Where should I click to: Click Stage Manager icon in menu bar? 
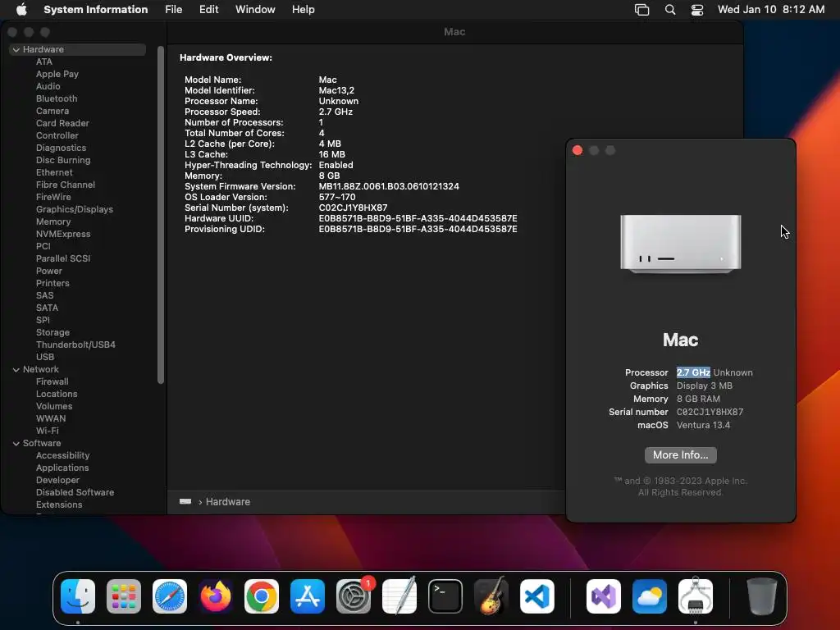pyautogui.click(x=641, y=10)
